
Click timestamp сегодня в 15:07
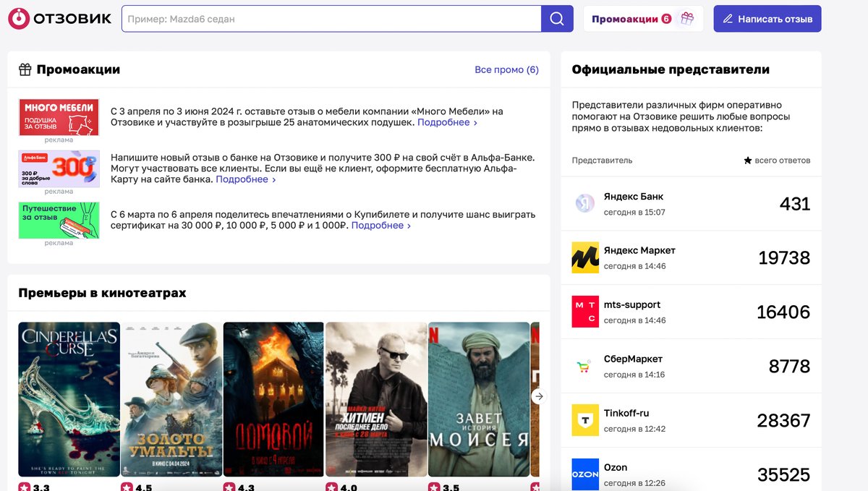[x=634, y=213]
